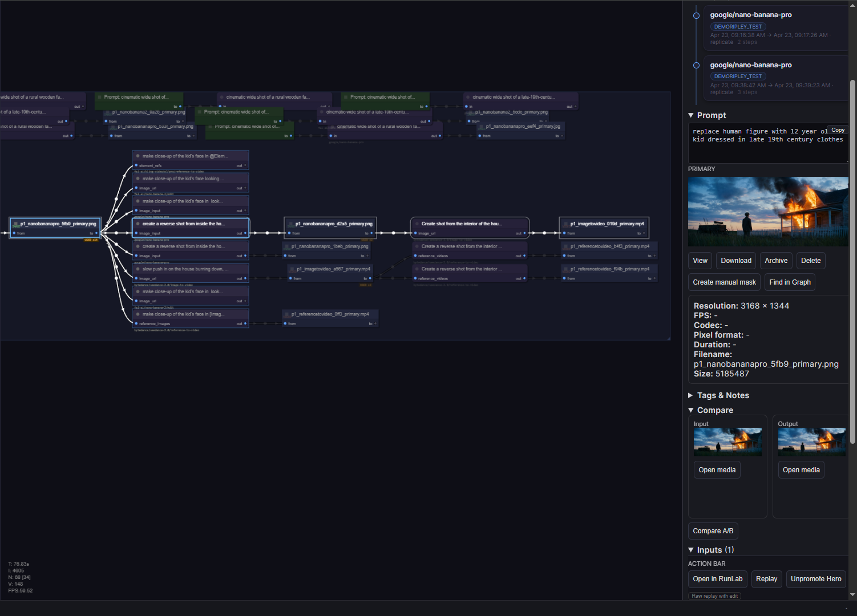Select node p1_nanobananapro_eef4_primary.jpg
857x616 pixels.
point(521,130)
